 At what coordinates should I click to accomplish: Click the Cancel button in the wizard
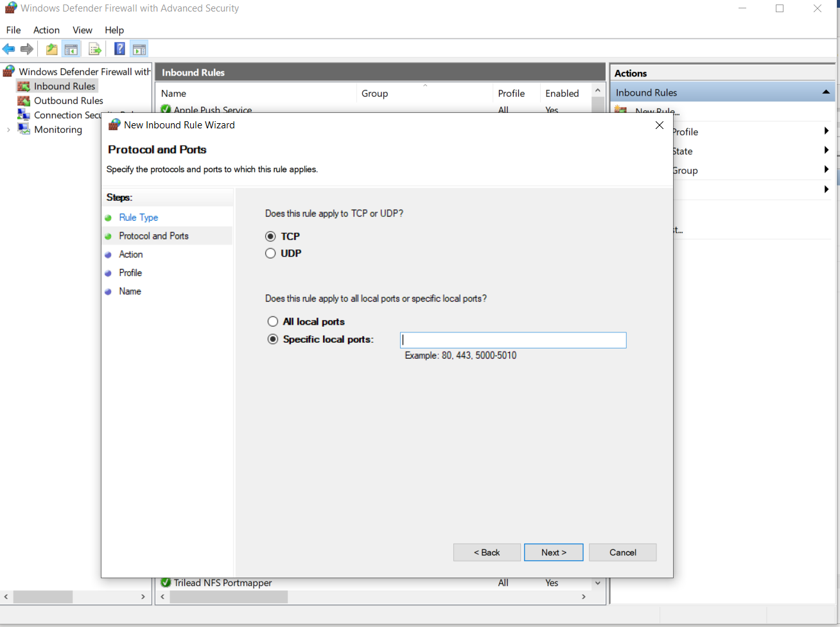pyautogui.click(x=622, y=553)
